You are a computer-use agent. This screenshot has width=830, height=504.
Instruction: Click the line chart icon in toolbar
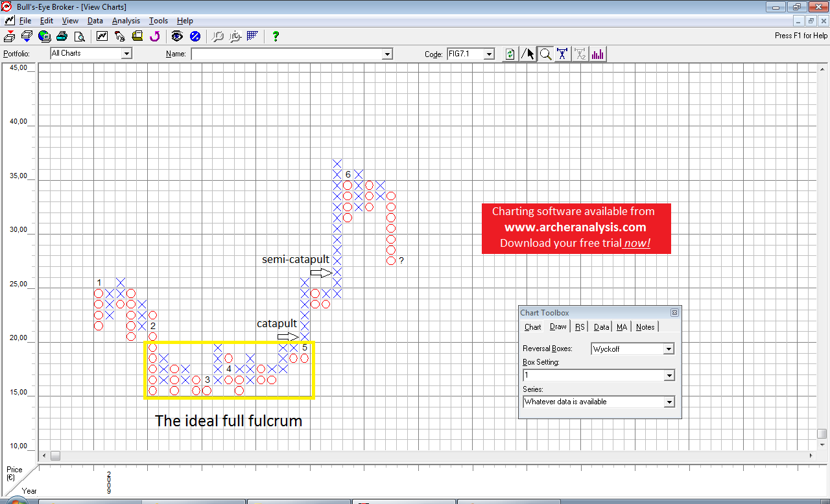(102, 36)
